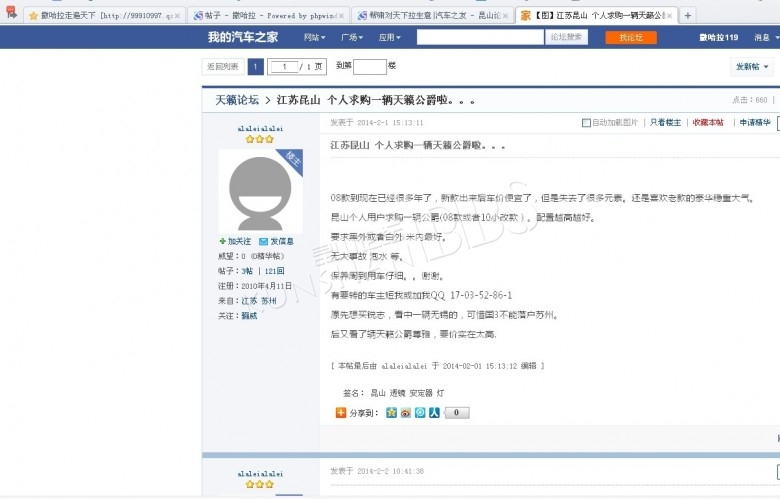780x499 pixels.
Task: Close the 帮销刘天下拉生意 browser tab
Action: point(506,16)
